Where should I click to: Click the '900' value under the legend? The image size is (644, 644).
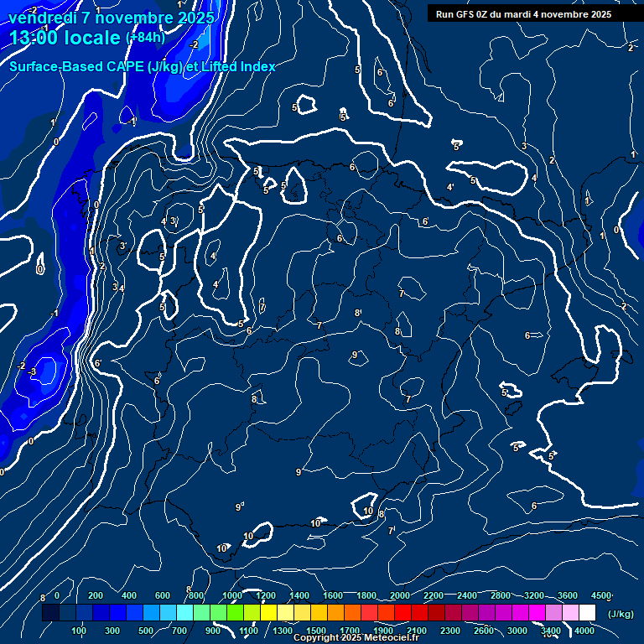(x=213, y=631)
